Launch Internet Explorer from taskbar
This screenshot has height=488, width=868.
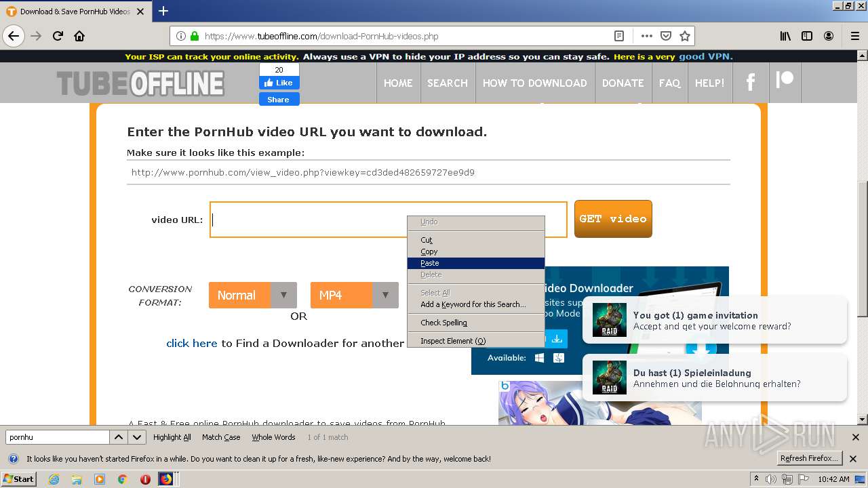click(54, 479)
